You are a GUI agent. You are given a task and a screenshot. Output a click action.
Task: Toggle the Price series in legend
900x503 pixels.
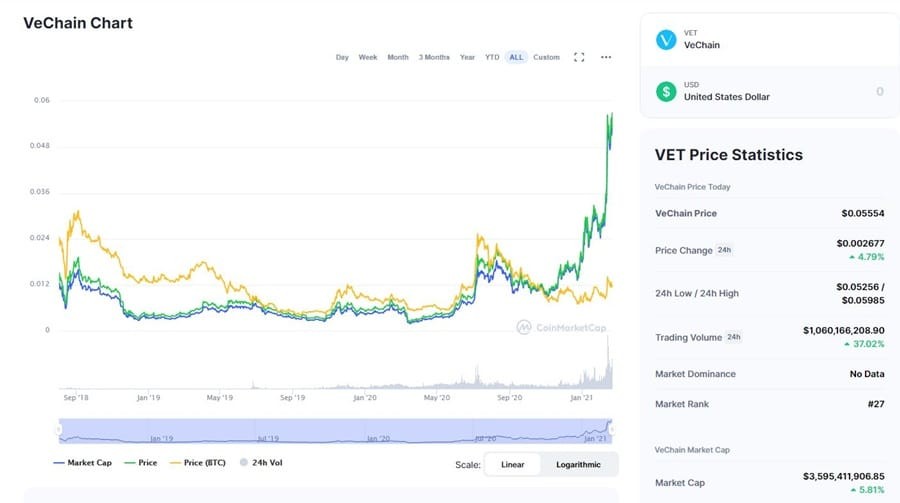(x=142, y=463)
